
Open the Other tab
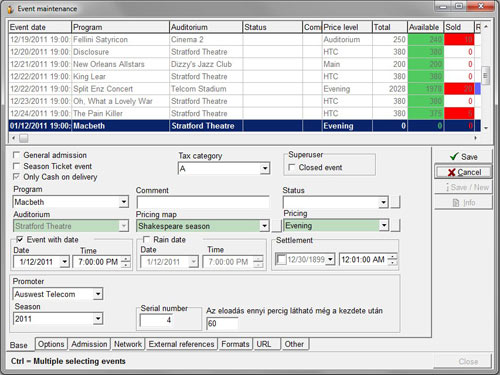[x=295, y=344]
